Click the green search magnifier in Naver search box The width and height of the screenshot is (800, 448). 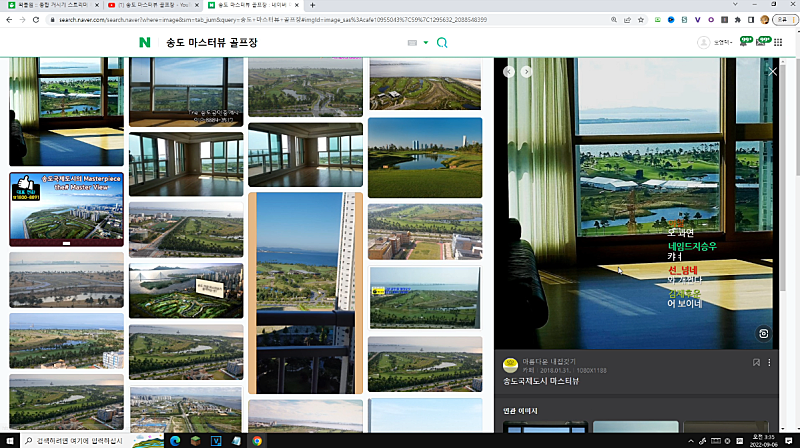(442, 43)
